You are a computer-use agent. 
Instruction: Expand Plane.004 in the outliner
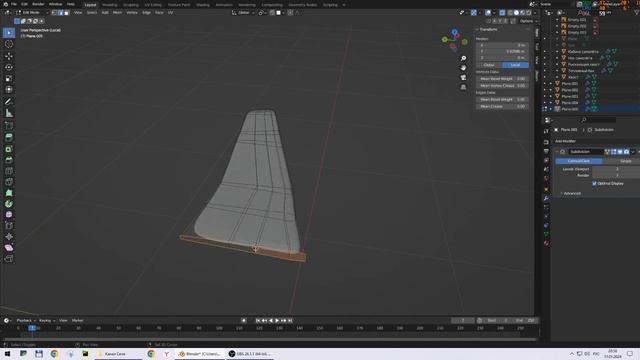click(551, 103)
